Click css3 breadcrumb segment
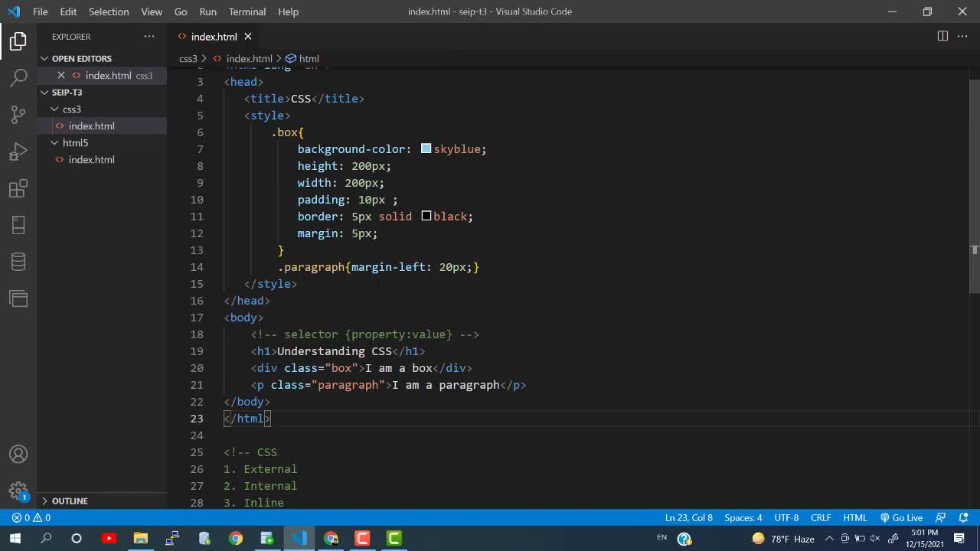This screenshot has width=980, height=551. [x=188, y=58]
